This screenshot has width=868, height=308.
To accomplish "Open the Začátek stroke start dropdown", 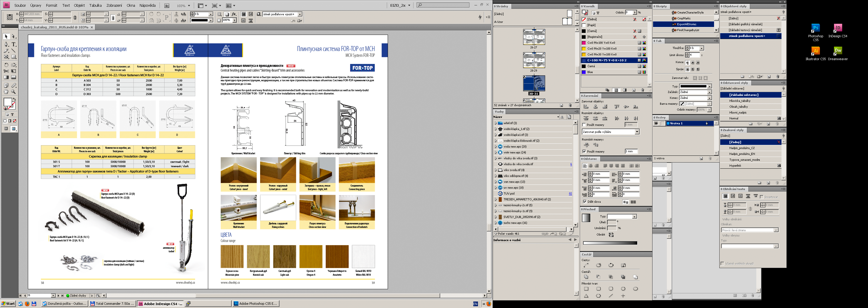I will 709,92.
